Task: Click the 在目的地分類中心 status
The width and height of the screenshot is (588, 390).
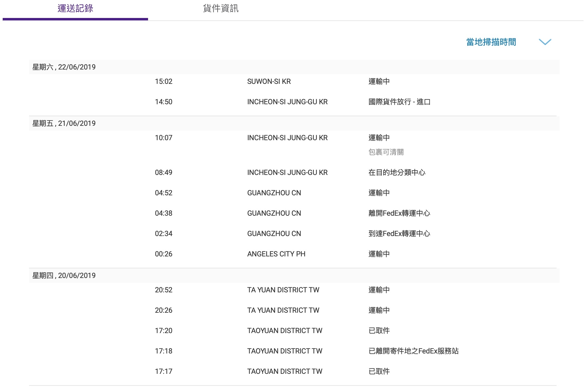Action: tap(397, 173)
